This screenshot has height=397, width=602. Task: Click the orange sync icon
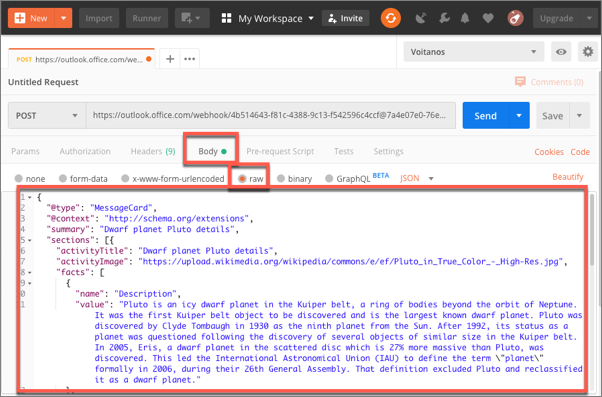click(x=390, y=18)
